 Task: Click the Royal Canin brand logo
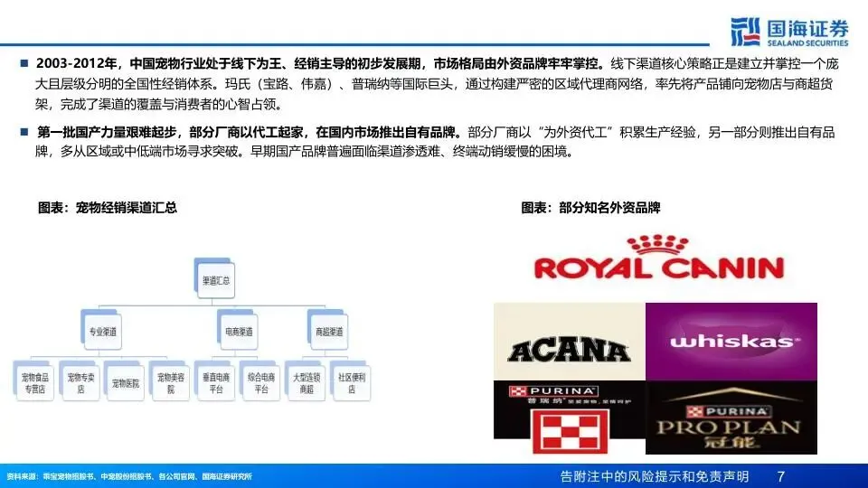(x=659, y=258)
